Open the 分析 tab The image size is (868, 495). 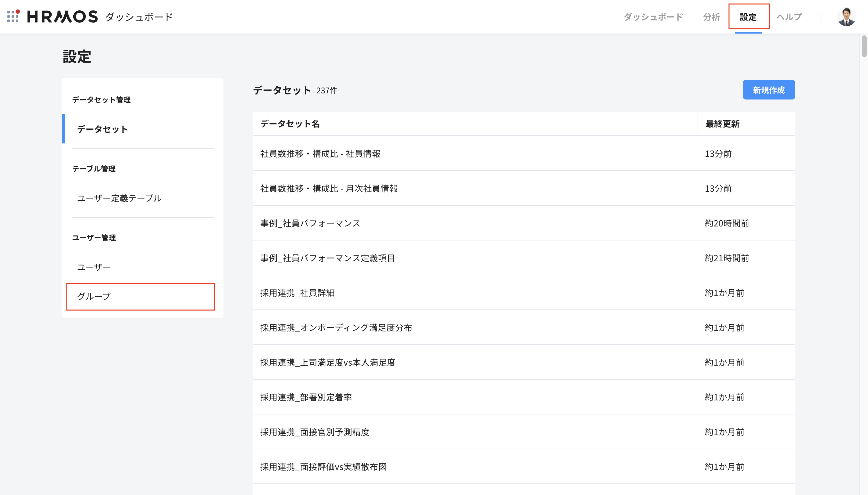click(711, 17)
